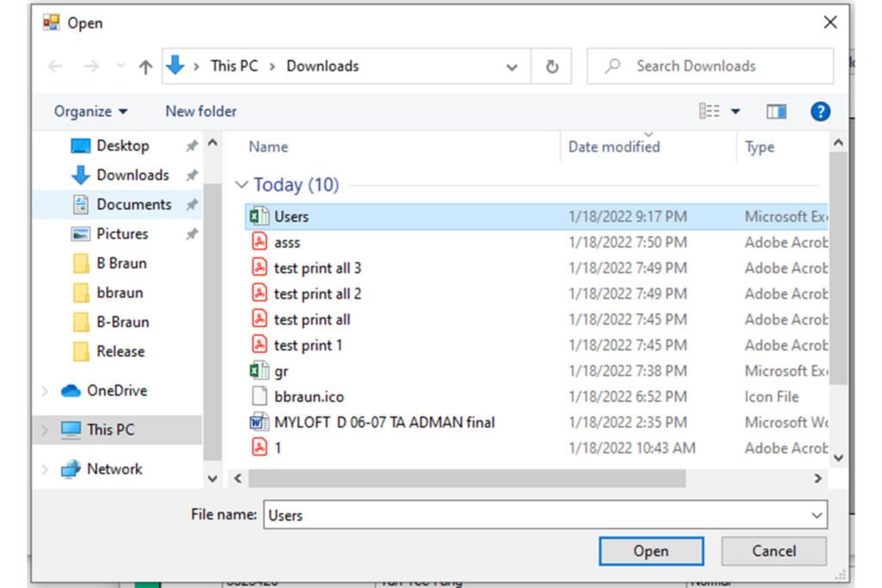The image size is (882, 588).
Task: Click the horizontal scrollbar in file list
Action: pyautogui.click(x=467, y=478)
